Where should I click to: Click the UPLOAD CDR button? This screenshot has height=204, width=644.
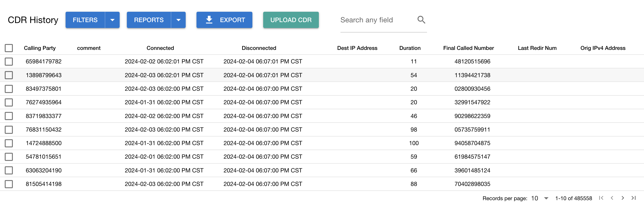point(291,20)
